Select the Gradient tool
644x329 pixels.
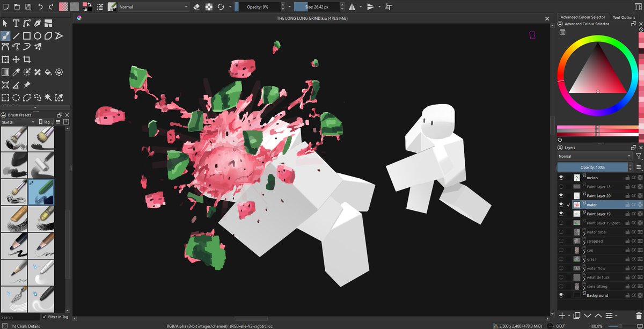(5, 72)
